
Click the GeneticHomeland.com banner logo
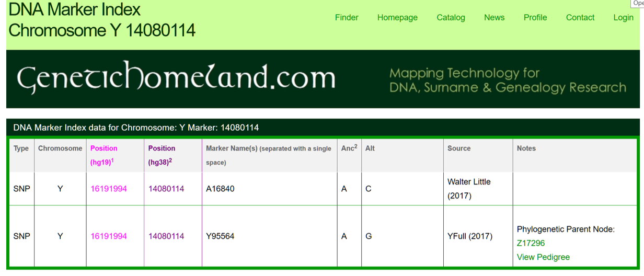coord(176,78)
